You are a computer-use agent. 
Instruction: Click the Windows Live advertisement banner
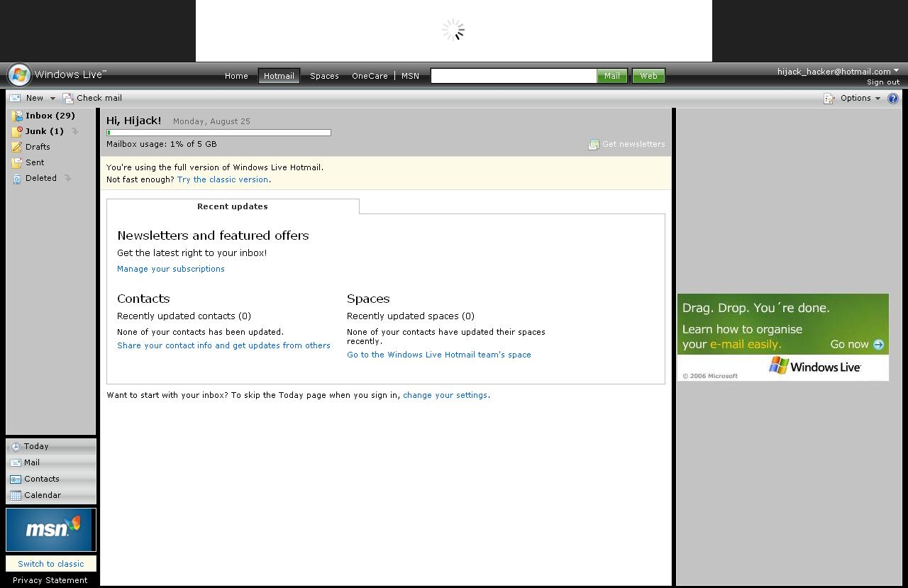(x=783, y=337)
